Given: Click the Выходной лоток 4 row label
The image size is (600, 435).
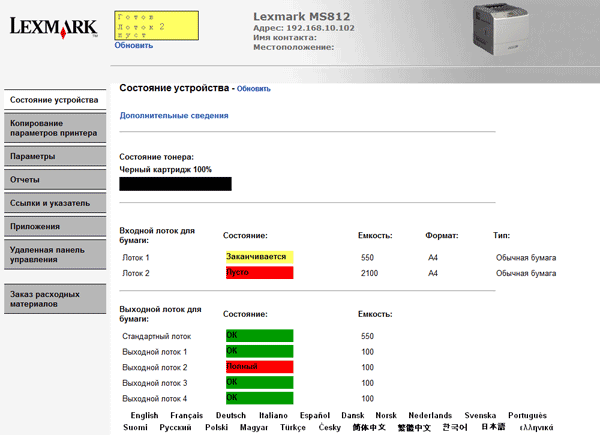Looking at the screenshot, I should (x=155, y=399).
